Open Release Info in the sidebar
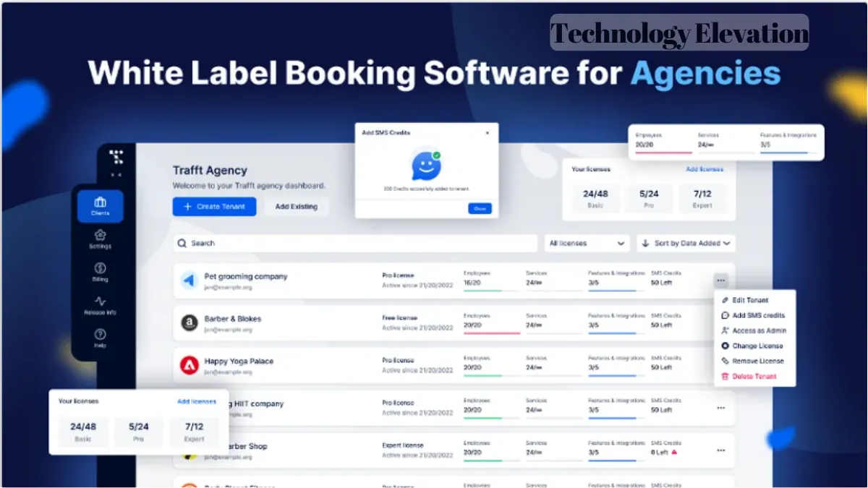 (x=101, y=306)
